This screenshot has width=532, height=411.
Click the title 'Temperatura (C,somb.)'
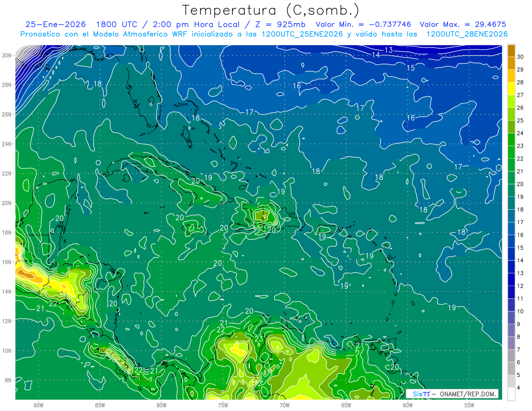[x=271, y=10]
